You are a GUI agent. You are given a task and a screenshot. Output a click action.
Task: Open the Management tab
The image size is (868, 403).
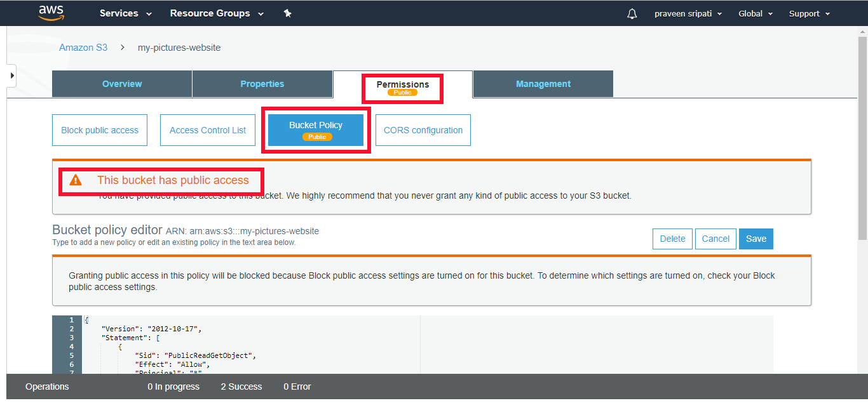coord(543,83)
